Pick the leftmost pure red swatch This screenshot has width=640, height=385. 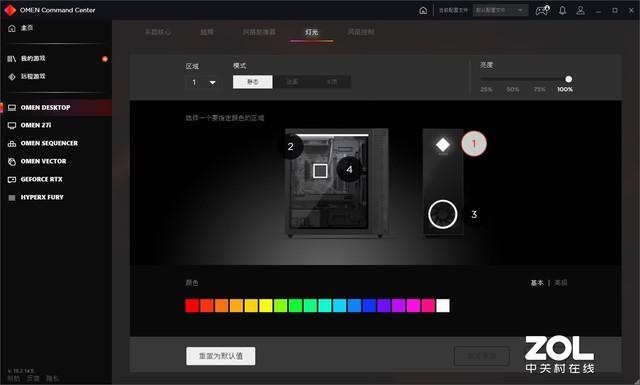click(192, 305)
